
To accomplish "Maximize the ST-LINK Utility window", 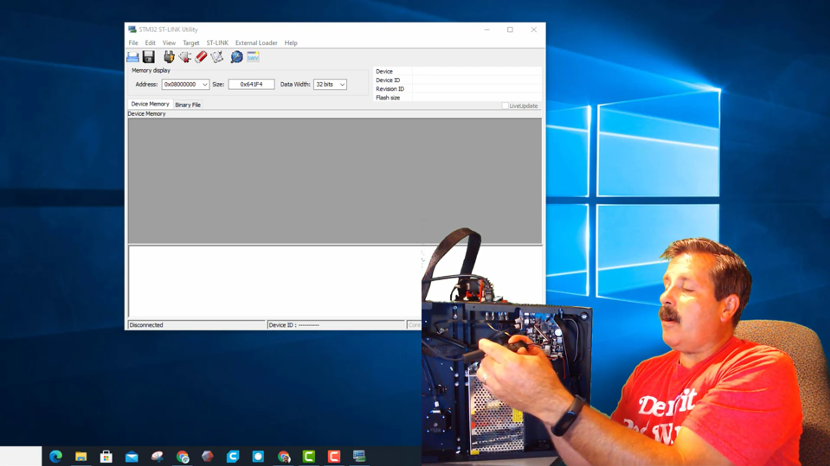I will pos(510,30).
